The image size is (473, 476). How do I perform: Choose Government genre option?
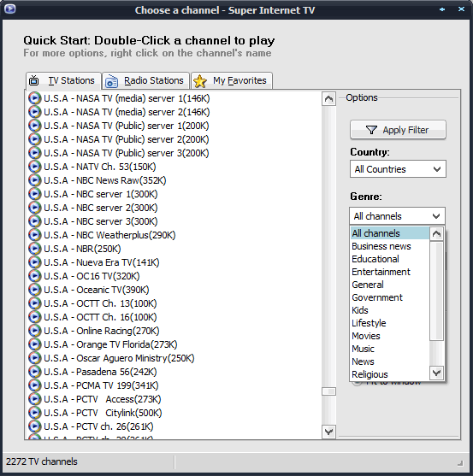click(x=390, y=297)
